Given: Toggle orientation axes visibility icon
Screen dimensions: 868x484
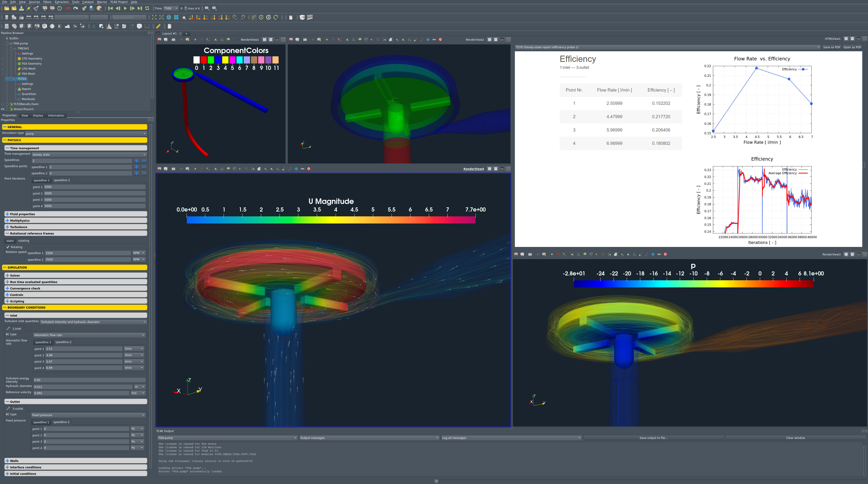Looking at the screenshot, I should pyautogui.click(x=254, y=17).
